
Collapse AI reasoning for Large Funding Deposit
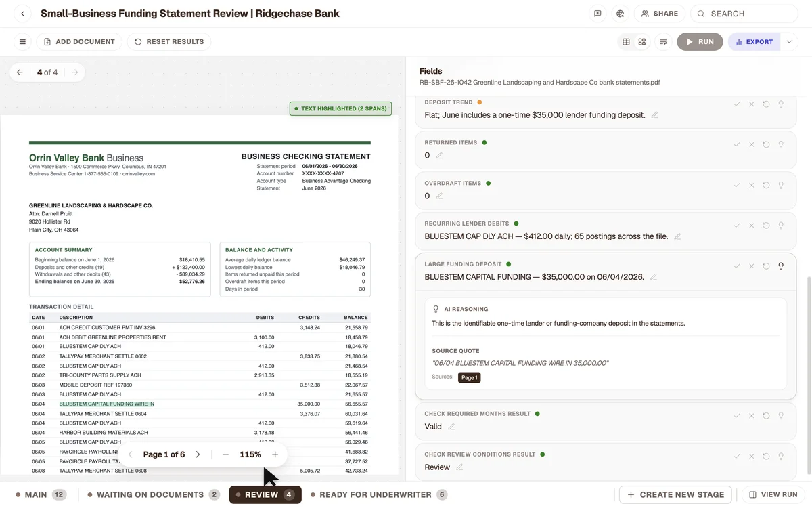pos(781,266)
